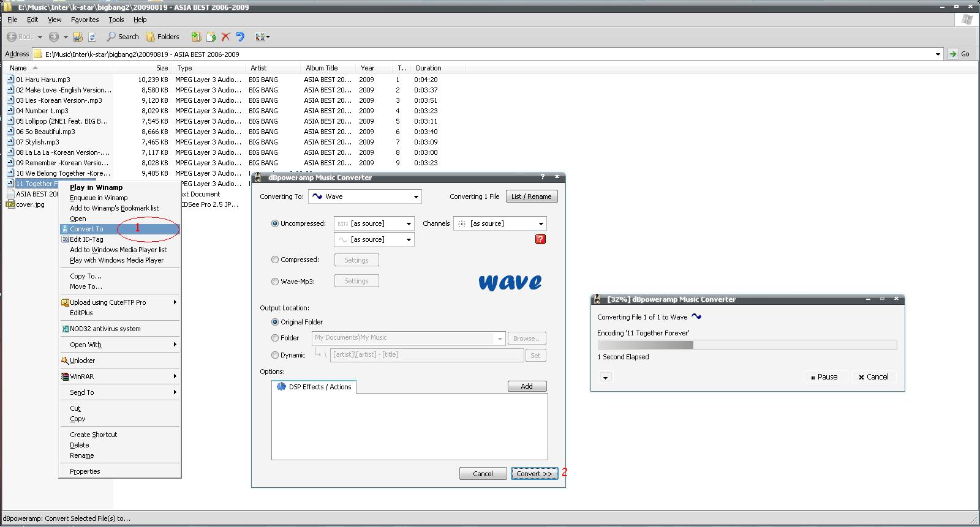
Task: Click the Move To toolbar icon
Action: click(x=196, y=37)
